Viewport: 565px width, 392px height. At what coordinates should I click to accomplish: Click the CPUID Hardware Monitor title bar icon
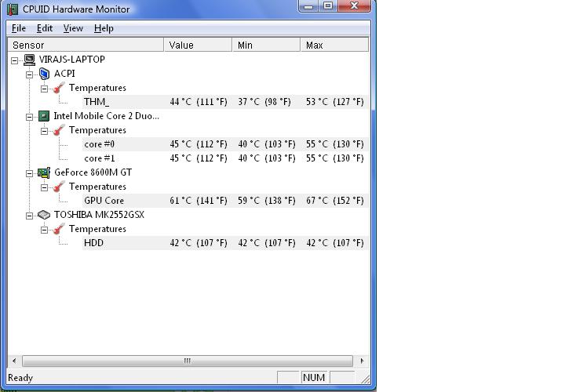(x=13, y=9)
